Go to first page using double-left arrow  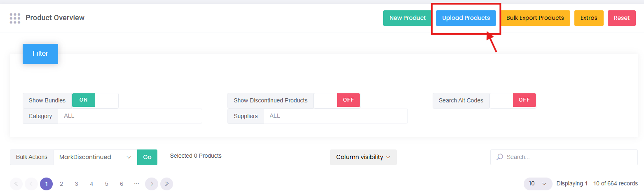click(16, 184)
